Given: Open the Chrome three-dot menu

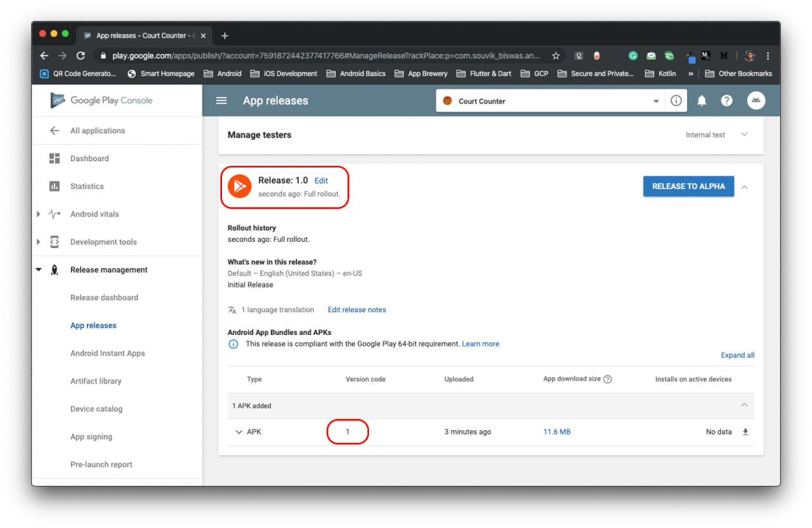Looking at the screenshot, I should coord(768,56).
